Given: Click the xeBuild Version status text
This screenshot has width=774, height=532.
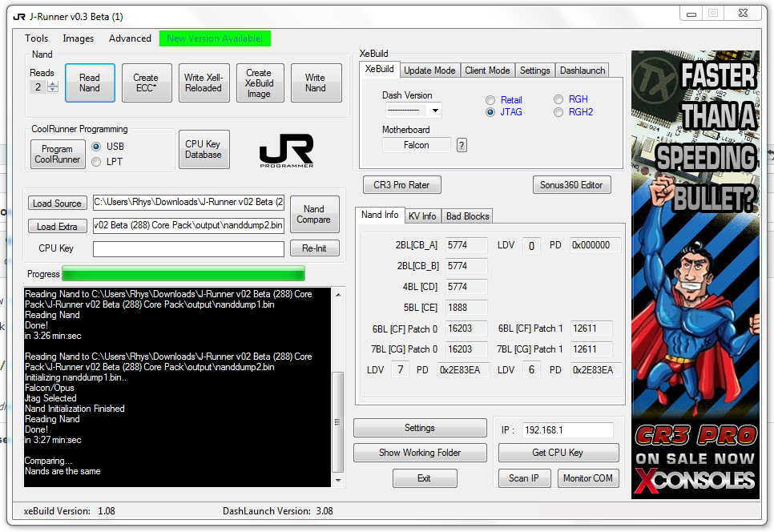Looking at the screenshot, I should click(x=69, y=511).
